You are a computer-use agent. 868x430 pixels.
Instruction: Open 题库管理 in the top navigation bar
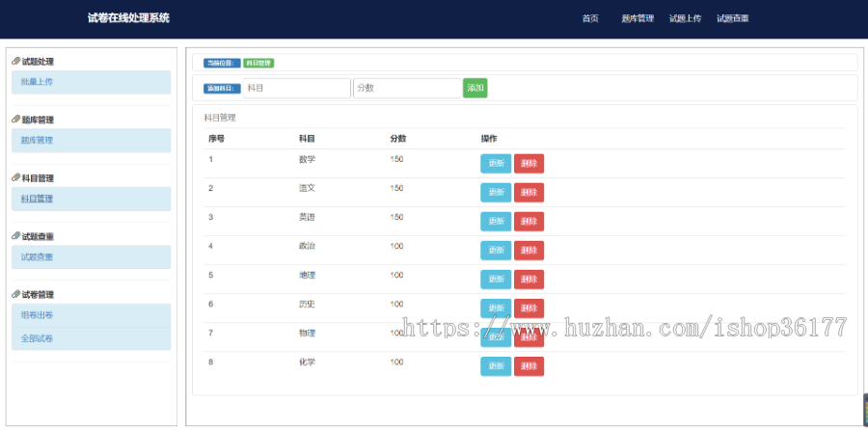click(x=637, y=18)
